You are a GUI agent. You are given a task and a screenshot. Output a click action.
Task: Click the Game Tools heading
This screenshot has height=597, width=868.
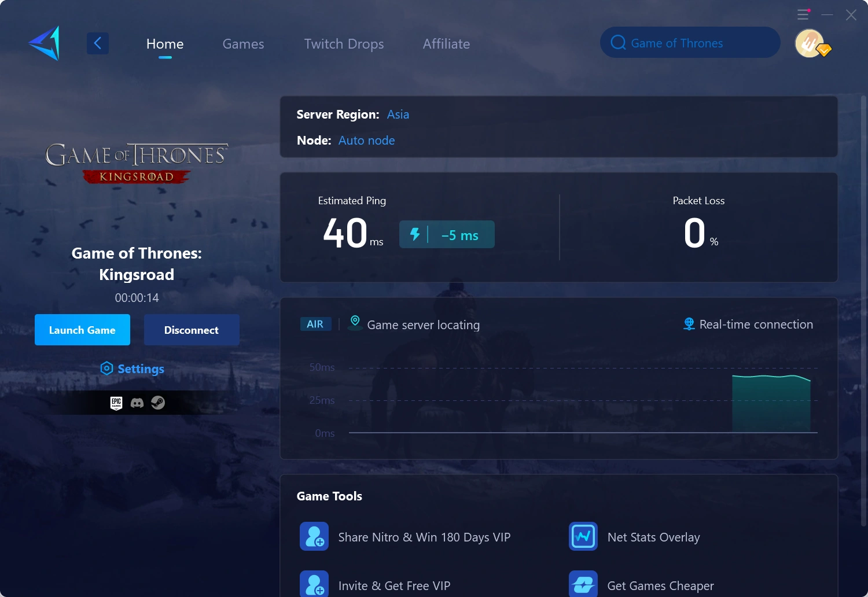coord(329,496)
